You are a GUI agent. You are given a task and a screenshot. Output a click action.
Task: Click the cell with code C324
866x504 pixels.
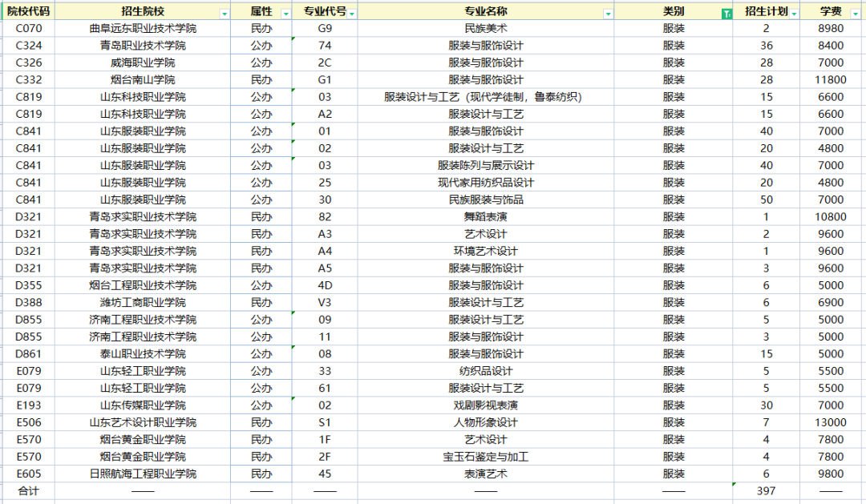coord(29,45)
